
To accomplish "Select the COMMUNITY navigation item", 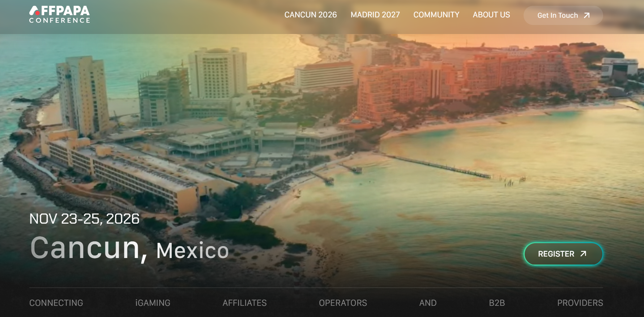I will [x=436, y=15].
